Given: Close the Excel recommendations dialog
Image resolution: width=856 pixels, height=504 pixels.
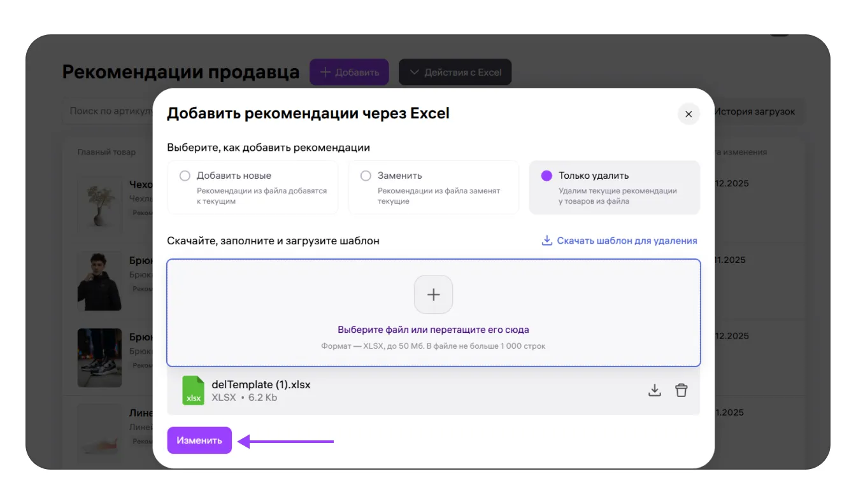Looking at the screenshot, I should [688, 115].
